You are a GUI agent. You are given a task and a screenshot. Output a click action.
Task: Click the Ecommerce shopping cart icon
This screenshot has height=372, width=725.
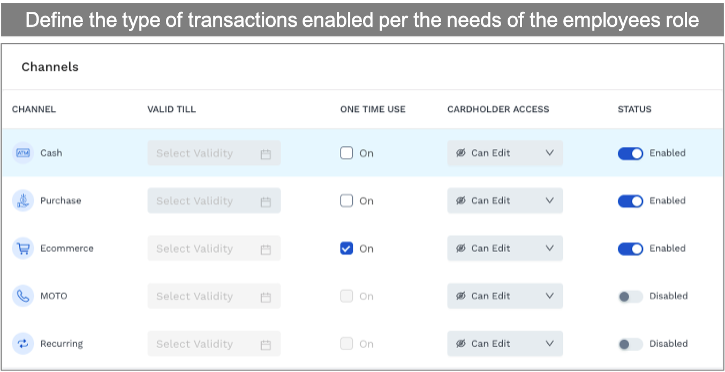(23, 248)
